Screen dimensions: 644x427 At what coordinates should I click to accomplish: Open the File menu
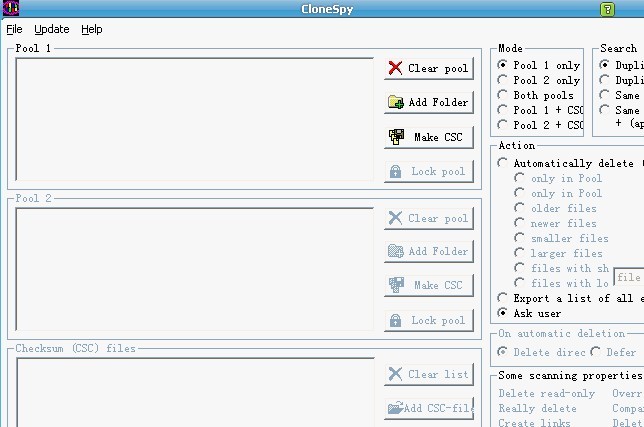click(x=14, y=30)
